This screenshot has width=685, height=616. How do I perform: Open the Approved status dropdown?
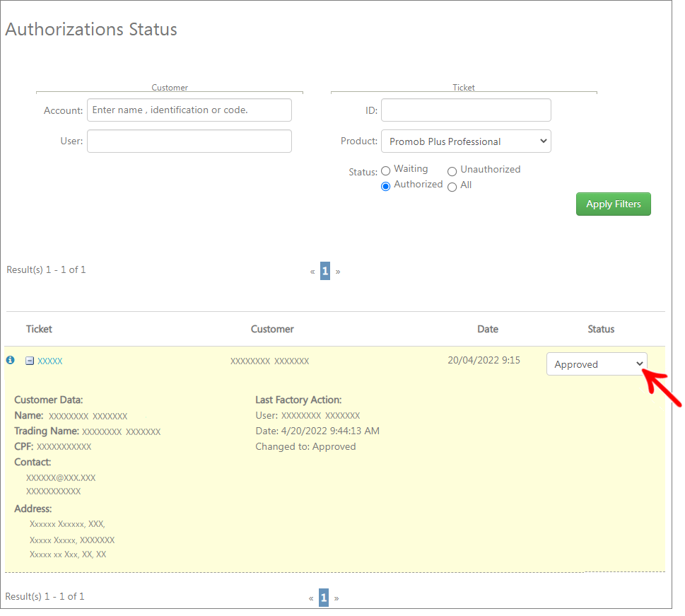pyautogui.click(x=597, y=364)
